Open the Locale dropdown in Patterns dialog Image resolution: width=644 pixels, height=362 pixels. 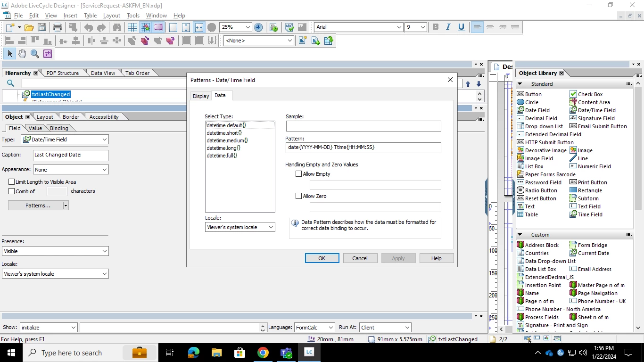click(x=271, y=227)
